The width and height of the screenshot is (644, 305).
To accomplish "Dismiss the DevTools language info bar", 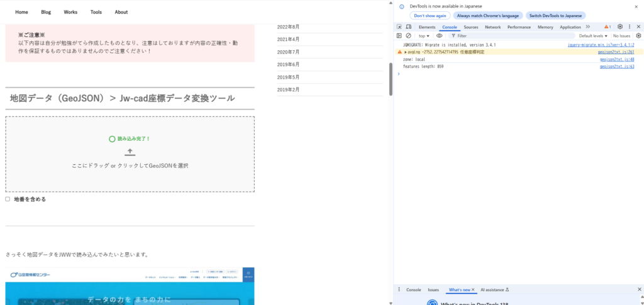I will pyautogui.click(x=636, y=6).
